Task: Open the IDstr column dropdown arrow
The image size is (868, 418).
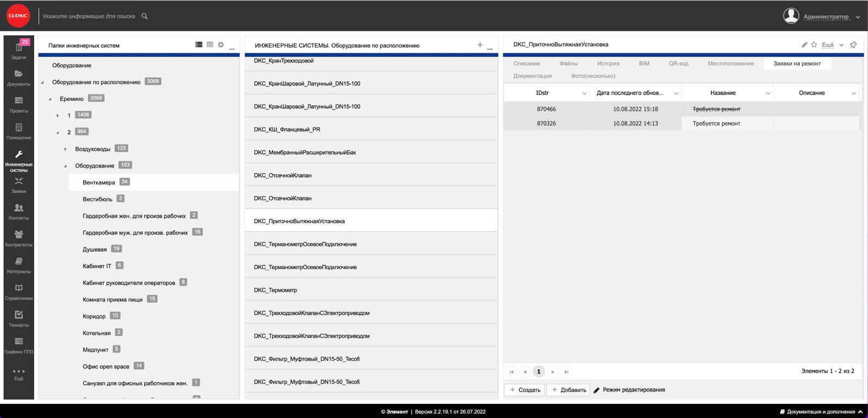Action: click(x=584, y=93)
